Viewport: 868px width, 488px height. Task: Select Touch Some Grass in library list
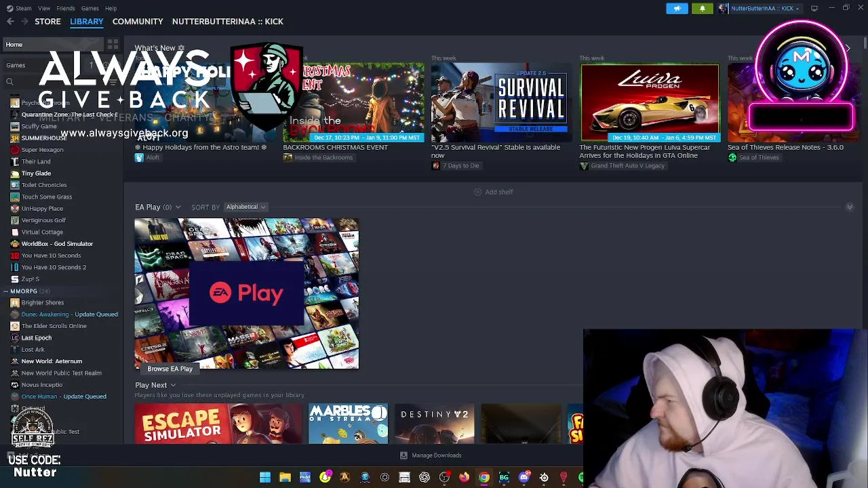(46, 197)
